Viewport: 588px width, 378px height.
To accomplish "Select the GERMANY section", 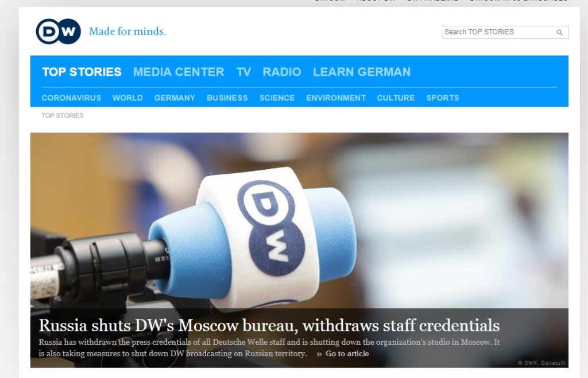I will 175,98.
